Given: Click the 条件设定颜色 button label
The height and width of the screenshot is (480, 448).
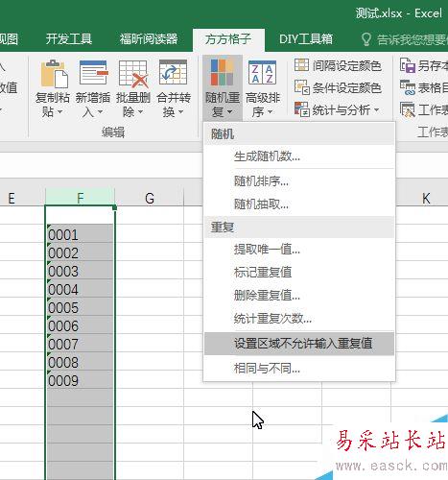Looking at the screenshot, I should (x=347, y=87).
